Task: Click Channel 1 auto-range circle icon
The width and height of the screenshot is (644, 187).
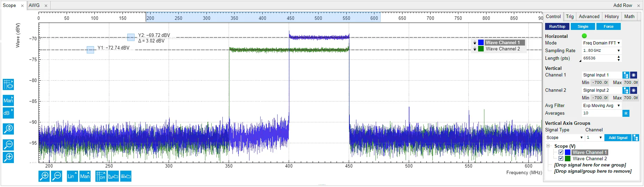Action: pyautogui.click(x=634, y=75)
